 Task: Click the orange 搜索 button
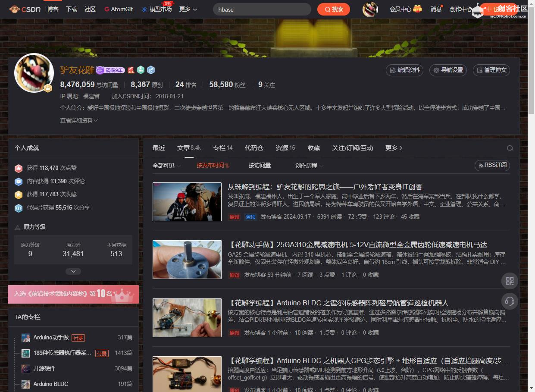[334, 9]
